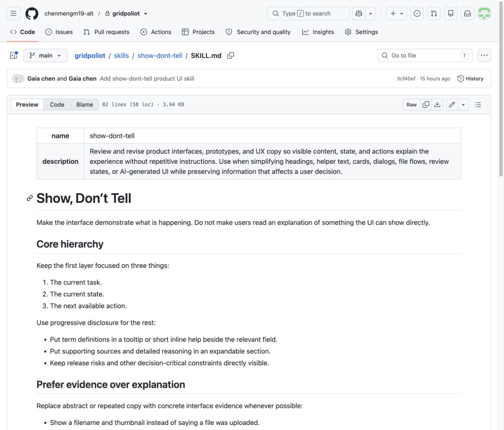
Task: Expand more edit options dropdown arrow
Action: pos(463,105)
